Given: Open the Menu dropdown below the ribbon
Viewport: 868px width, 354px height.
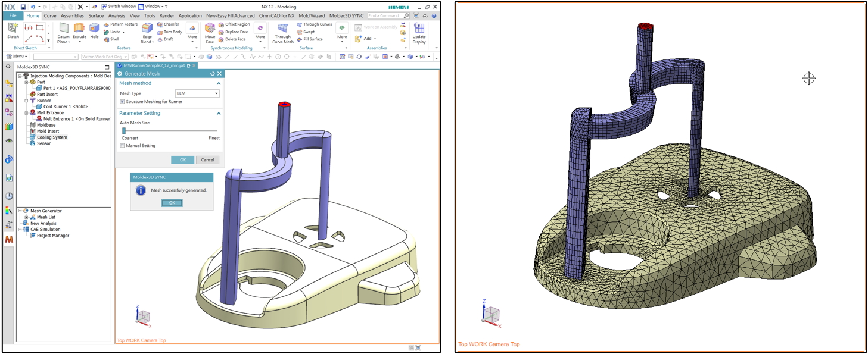Looking at the screenshot, I should (17, 57).
